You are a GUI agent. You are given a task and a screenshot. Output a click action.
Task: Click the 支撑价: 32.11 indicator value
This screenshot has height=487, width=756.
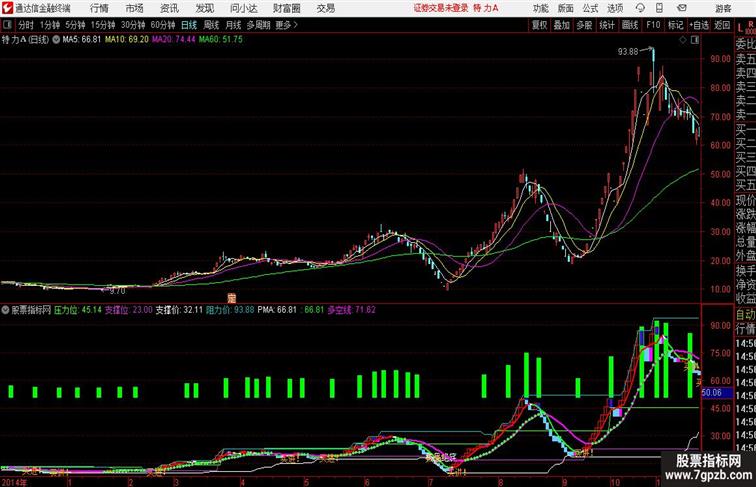[x=179, y=310]
